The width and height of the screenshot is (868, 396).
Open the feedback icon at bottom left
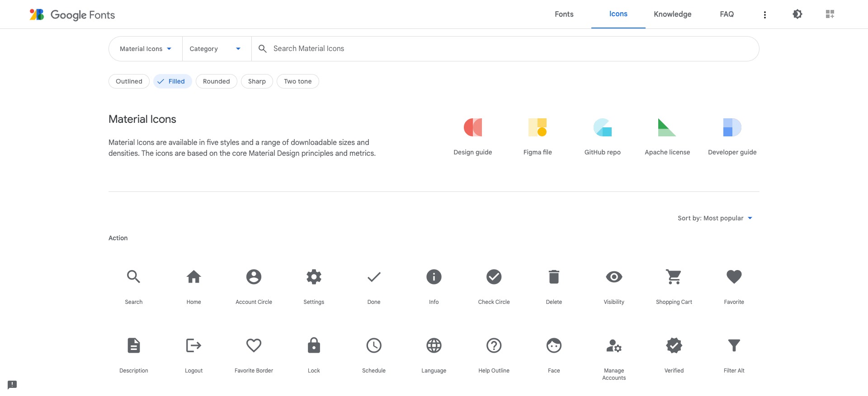pos(12,385)
